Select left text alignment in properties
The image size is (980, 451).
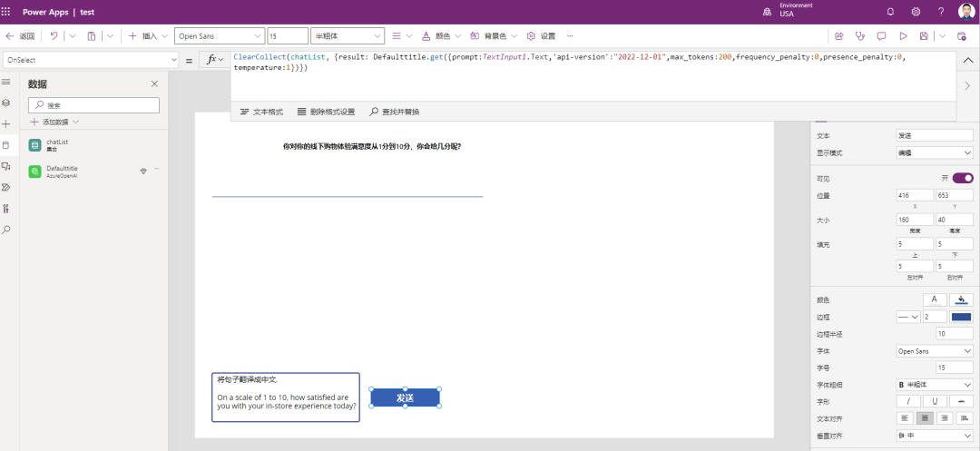(x=906, y=418)
